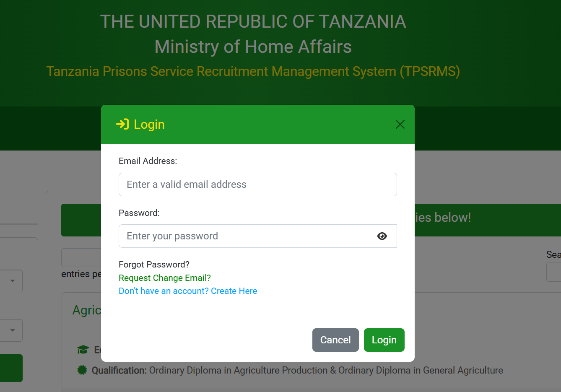Click the TPSRMS system title text

(x=253, y=71)
